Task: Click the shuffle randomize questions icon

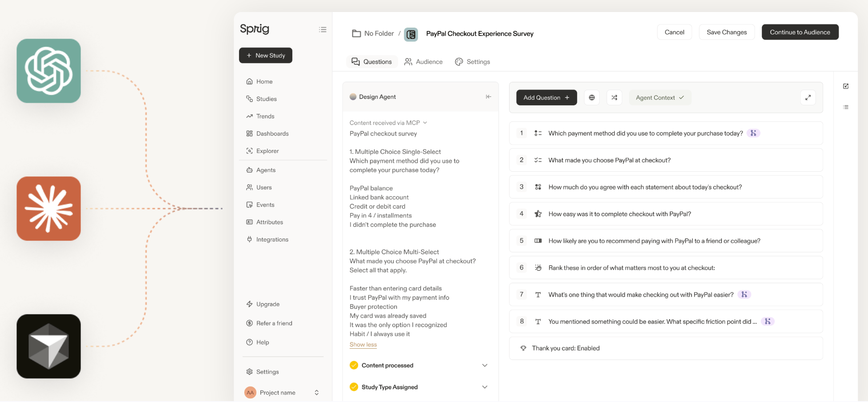Action: pos(614,97)
